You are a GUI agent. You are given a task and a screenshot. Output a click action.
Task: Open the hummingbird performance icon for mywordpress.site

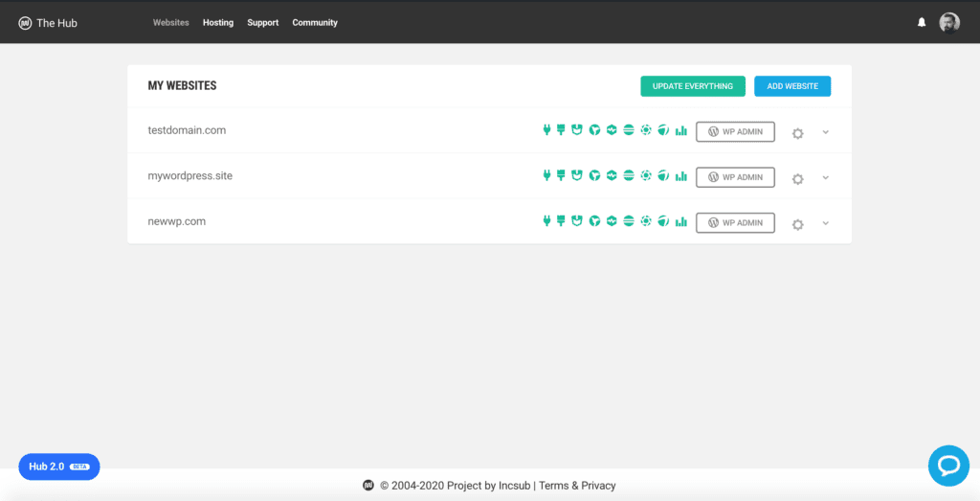coord(594,175)
